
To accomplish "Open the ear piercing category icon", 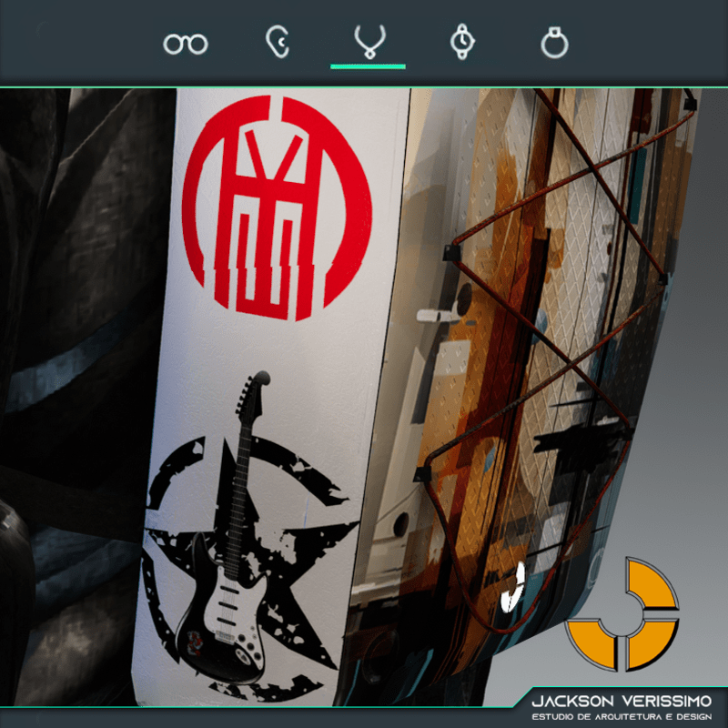I will click(276, 43).
